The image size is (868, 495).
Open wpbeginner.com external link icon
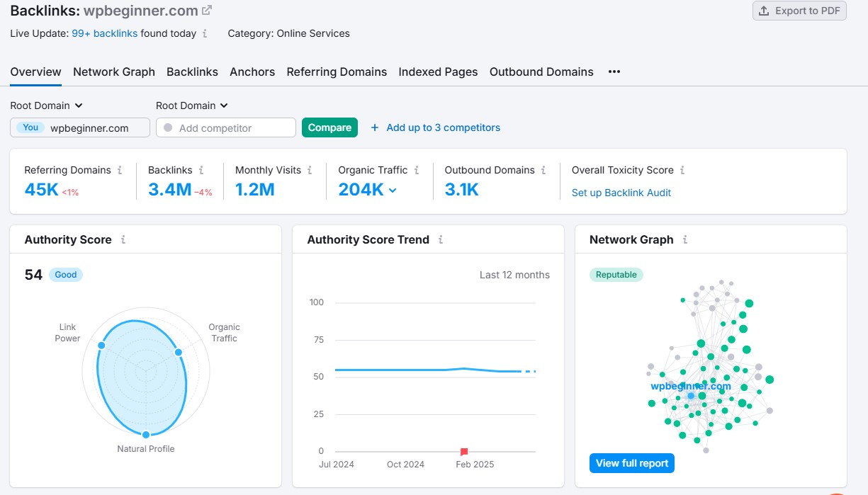click(x=207, y=11)
